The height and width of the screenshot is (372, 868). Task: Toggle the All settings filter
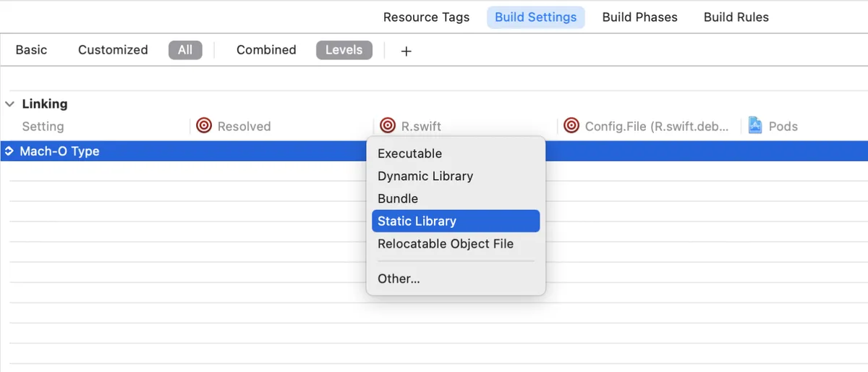point(185,50)
